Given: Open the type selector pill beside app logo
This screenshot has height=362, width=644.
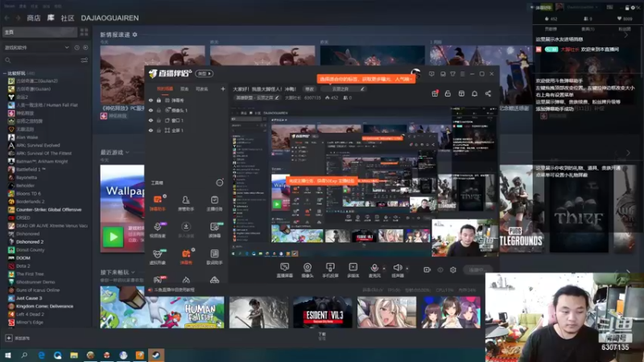Looking at the screenshot, I should pyautogui.click(x=204, y=74).
